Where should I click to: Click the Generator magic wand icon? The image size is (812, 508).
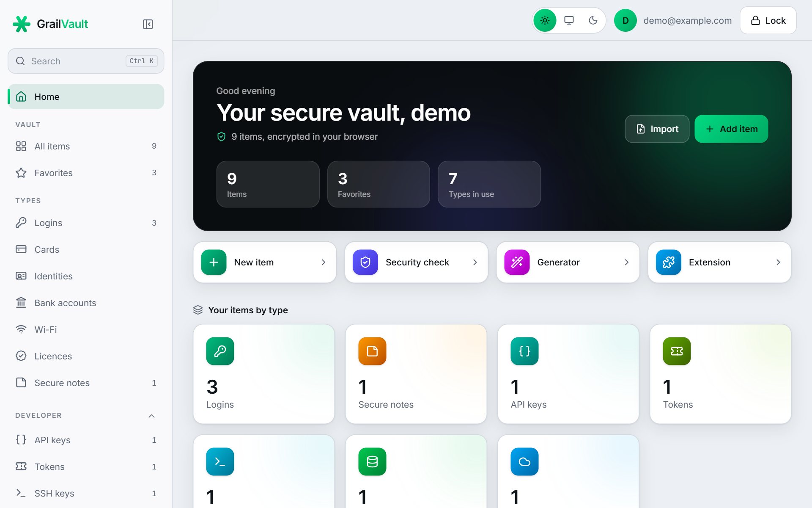tap(517, 262)
